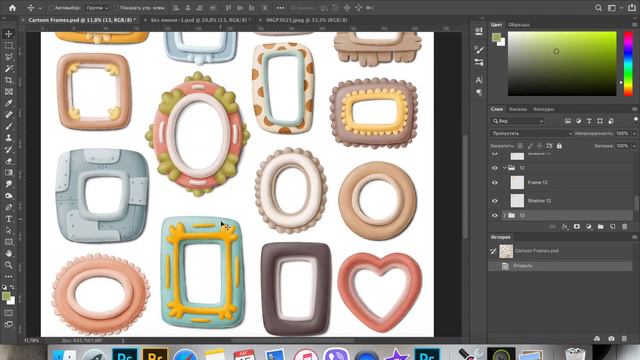Add a layer mask
The width and height of the screenshot is (640, 360).
pyautogui.click(x=577, y=227)
